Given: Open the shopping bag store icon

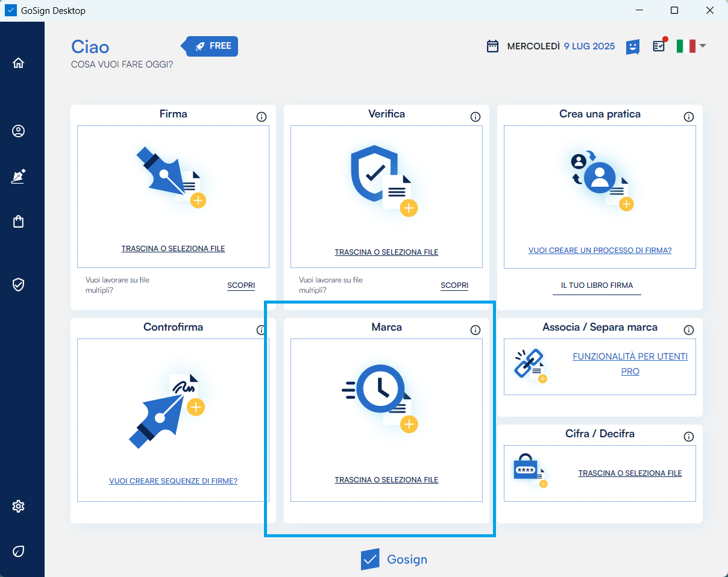Looking at the screenshot, I should [x=18, y=222].
